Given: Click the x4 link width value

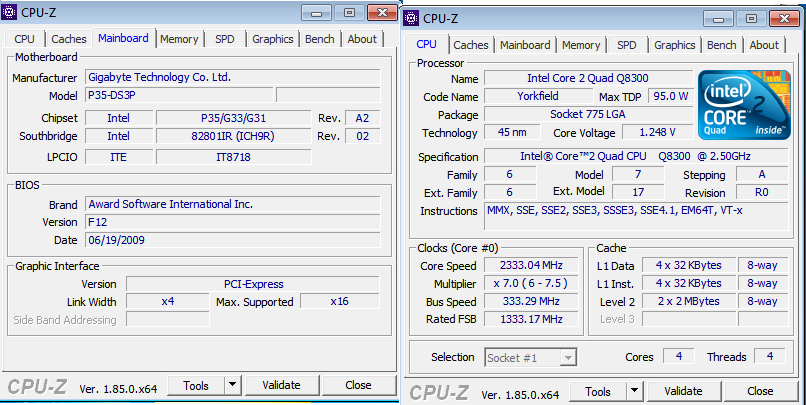Looking at the screenshot, I should pos(168,302).
